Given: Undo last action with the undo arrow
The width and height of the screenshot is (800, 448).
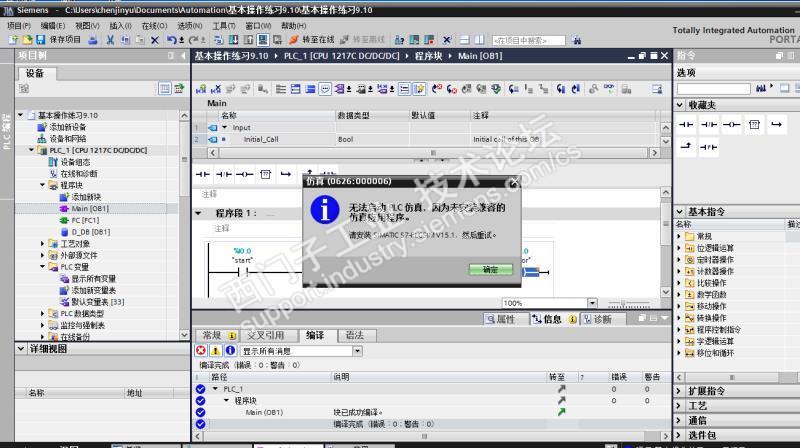Looking at the screenshot, I should pyautogui.click(x=172, y=40).
